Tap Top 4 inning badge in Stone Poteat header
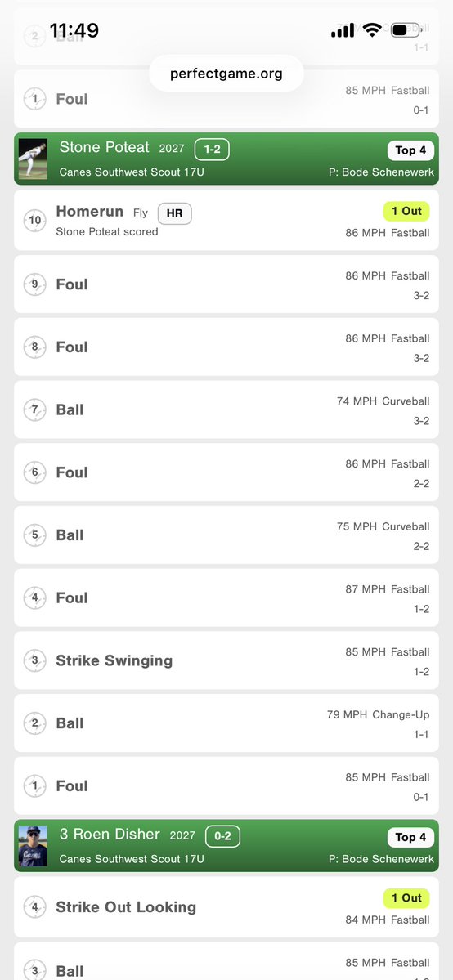This screenshot has height=980, width=453. tap(410, 150)
